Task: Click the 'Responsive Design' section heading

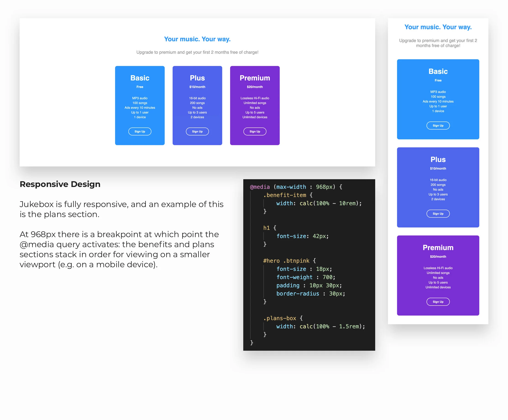Action: 60,184
